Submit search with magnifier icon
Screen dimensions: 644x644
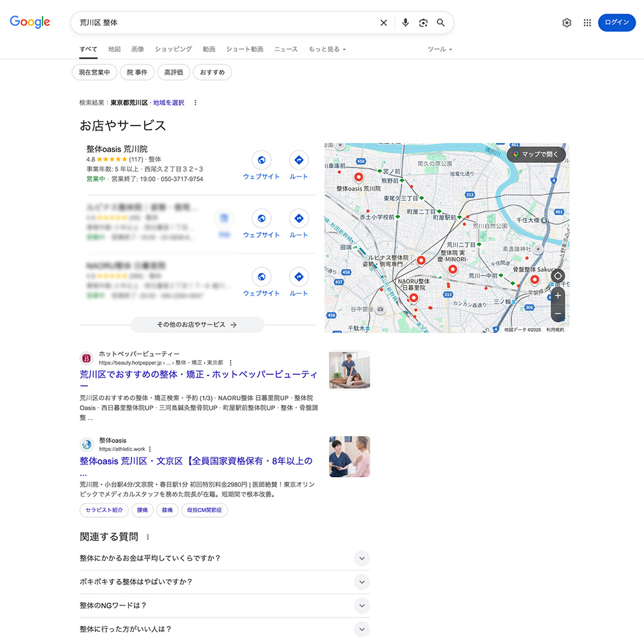(x=440, y=23)
